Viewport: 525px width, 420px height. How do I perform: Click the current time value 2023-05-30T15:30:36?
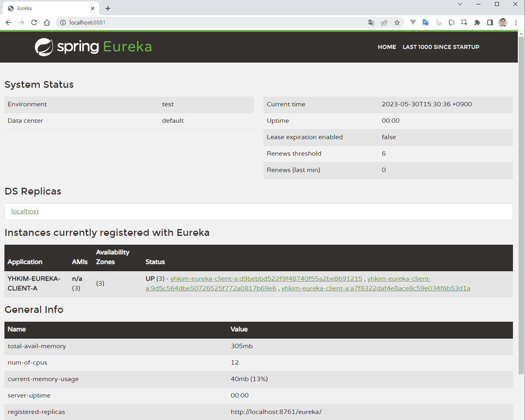427,104
